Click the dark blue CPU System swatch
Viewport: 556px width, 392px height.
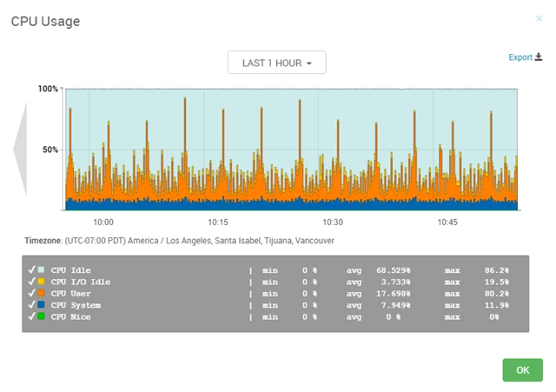point(42,305)
